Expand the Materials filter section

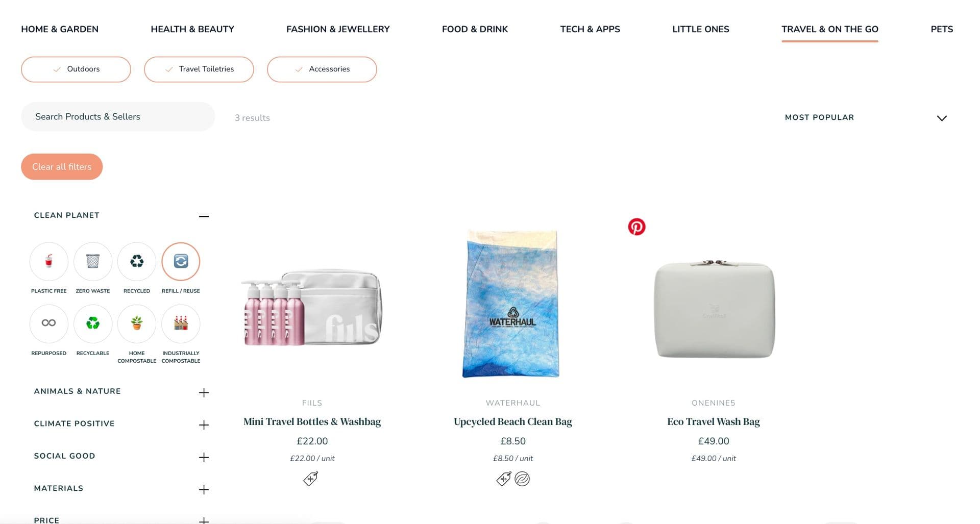pyautogui.click(x=204, y=490)
